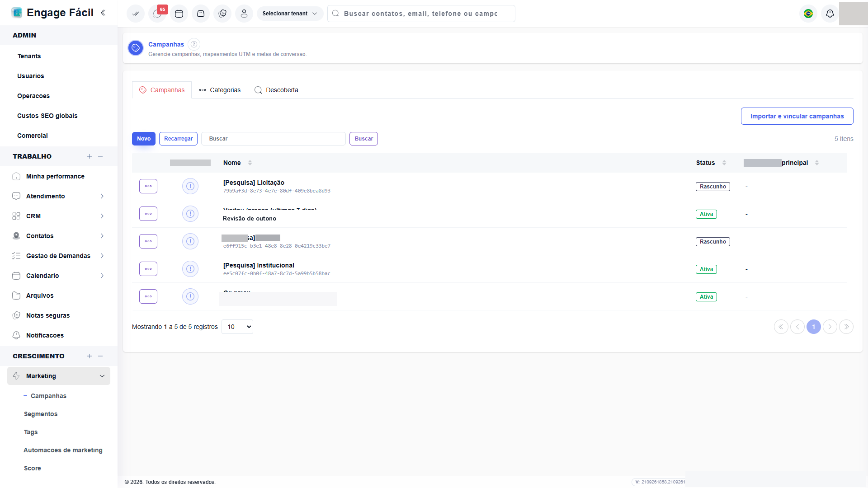Select the Campanhas tab
Viewport: 868px width, 488px height.
[x=162, y=90]
